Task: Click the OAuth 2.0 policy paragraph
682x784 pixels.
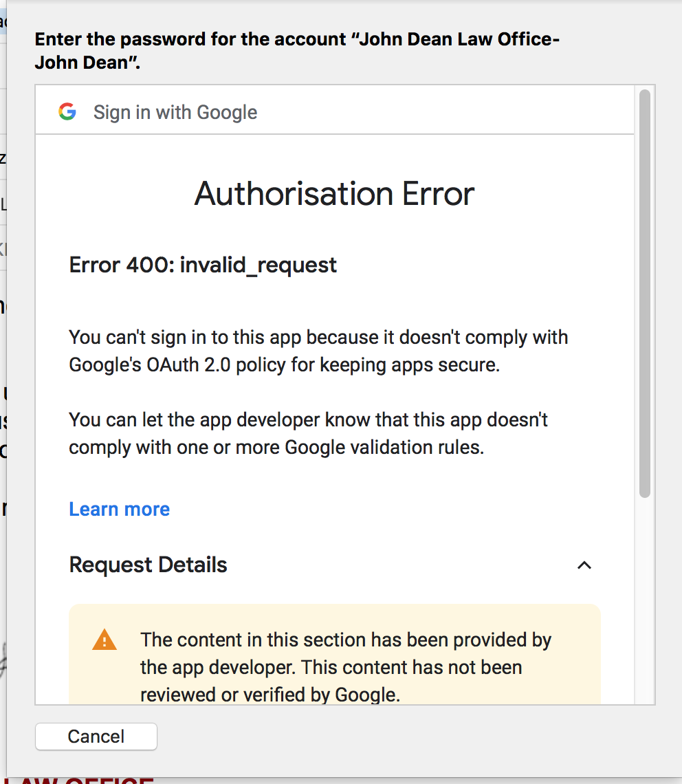Action: click(318, 351)
